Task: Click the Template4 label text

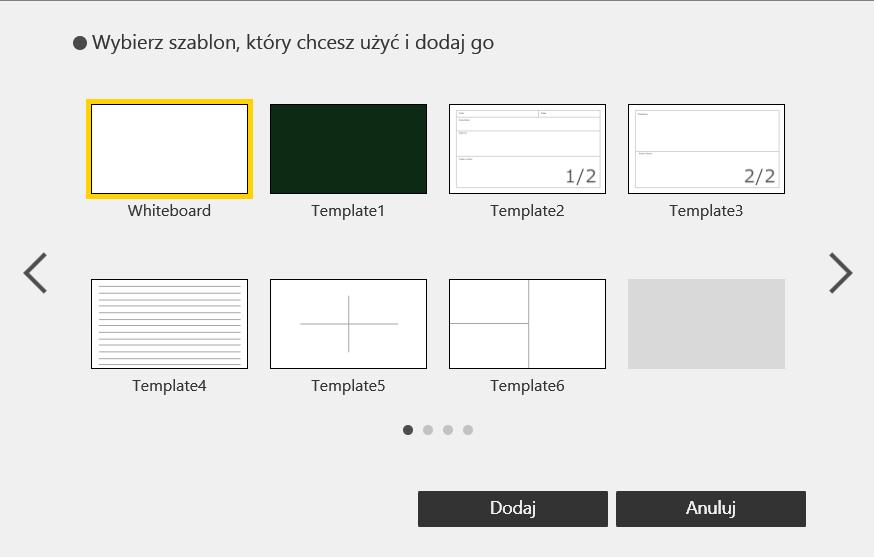Action: tap(169, 386)
